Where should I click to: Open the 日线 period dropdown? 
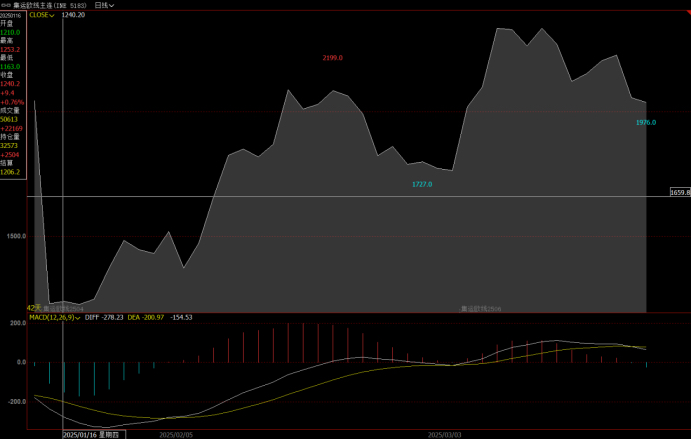click(104, 5)
